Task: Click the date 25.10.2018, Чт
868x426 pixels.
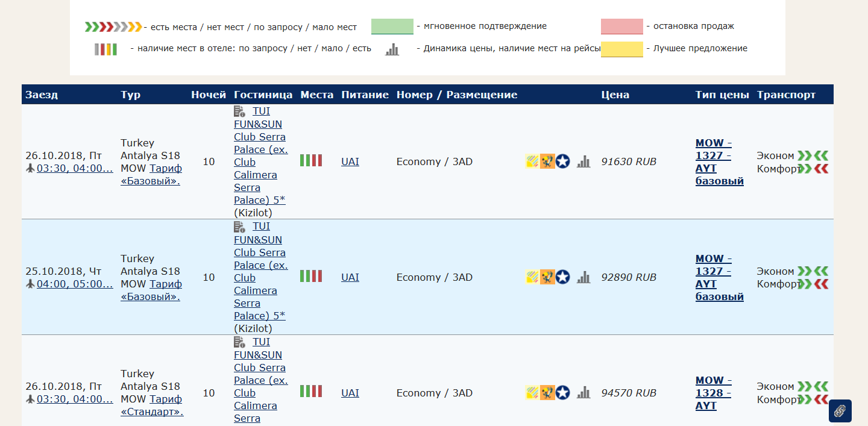Action: 64,271
